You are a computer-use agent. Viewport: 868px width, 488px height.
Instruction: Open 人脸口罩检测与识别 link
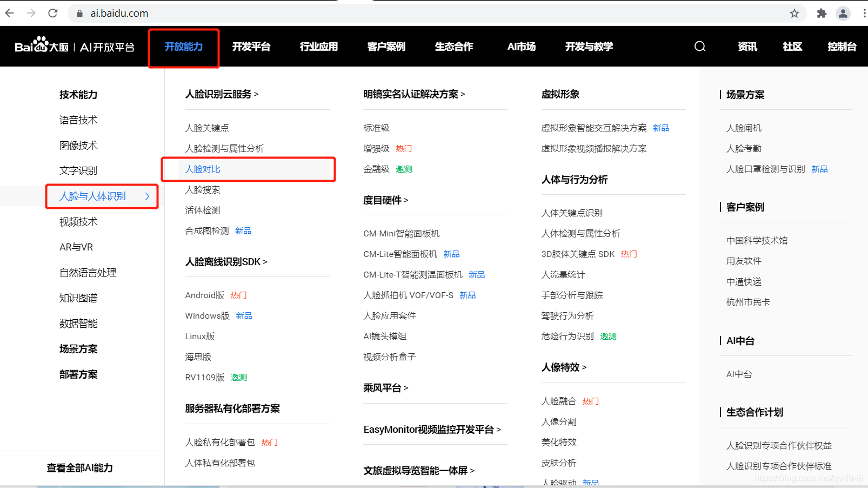tap(765, 169)
